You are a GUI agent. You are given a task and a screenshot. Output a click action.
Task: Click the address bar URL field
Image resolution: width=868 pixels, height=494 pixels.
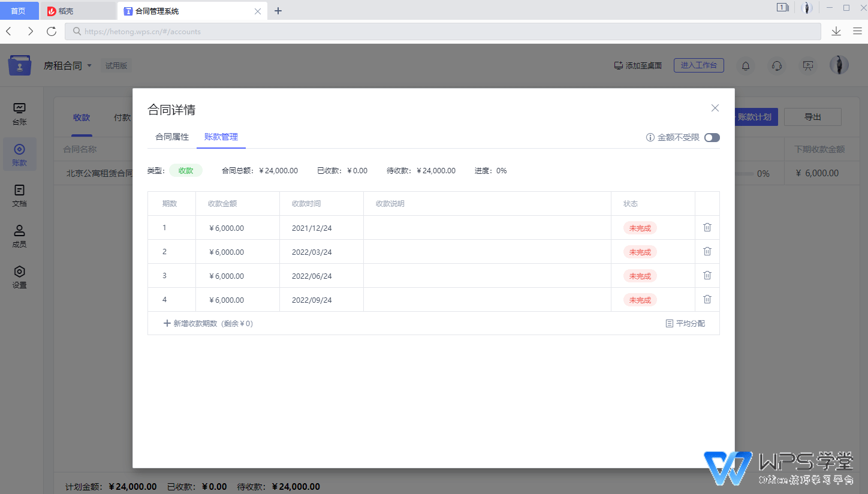point(443,31)
